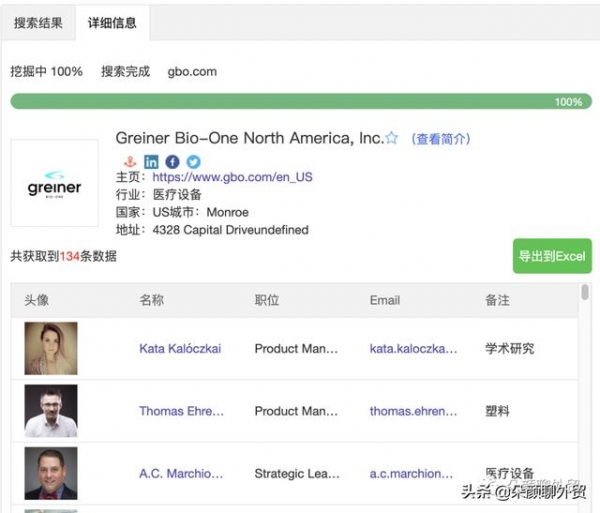
Task: Open the company Facebook icon
Action: click(x=172, y=161)
